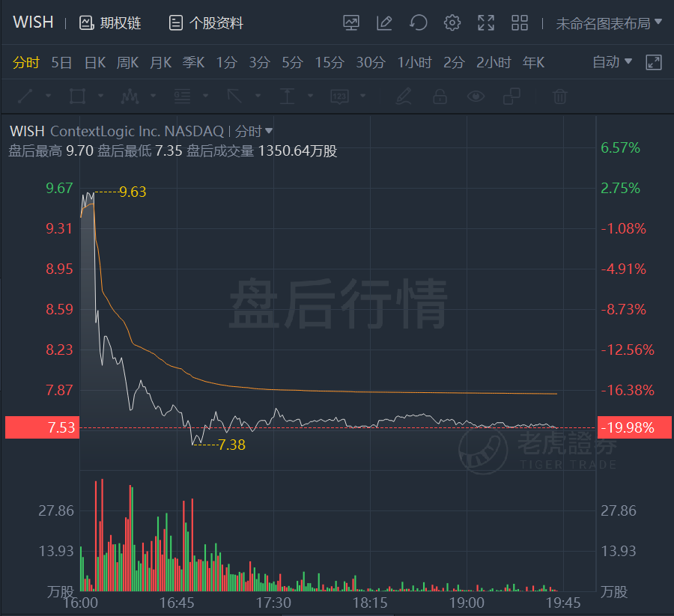Click the chart presentation monitor icon
The width and height of the screenshot is (674, 616).
coord(350,22)
